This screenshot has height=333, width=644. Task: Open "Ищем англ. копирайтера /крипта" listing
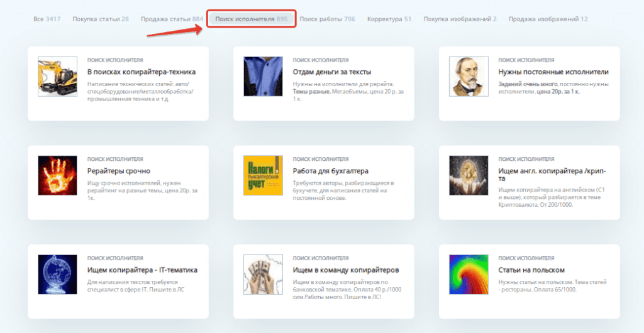click(552, 175)
